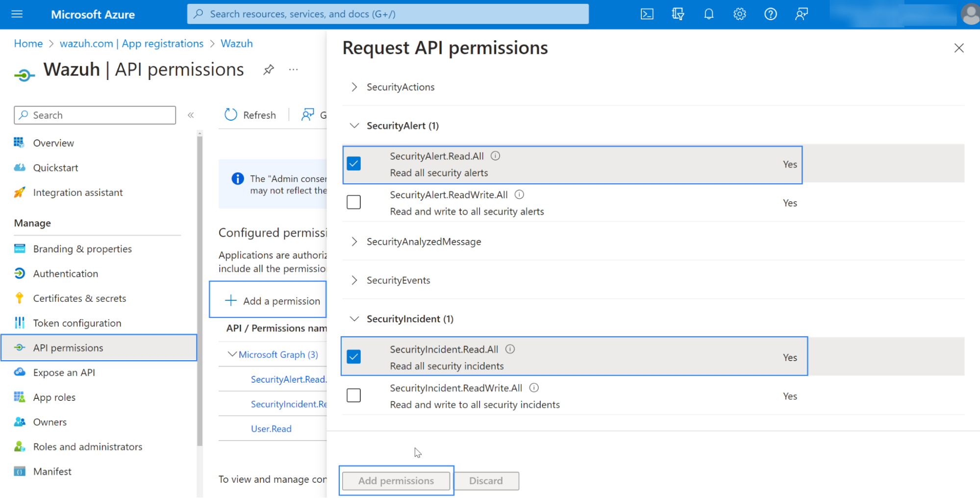Open Certificates & secrets in the sidebar

(79, 298)
